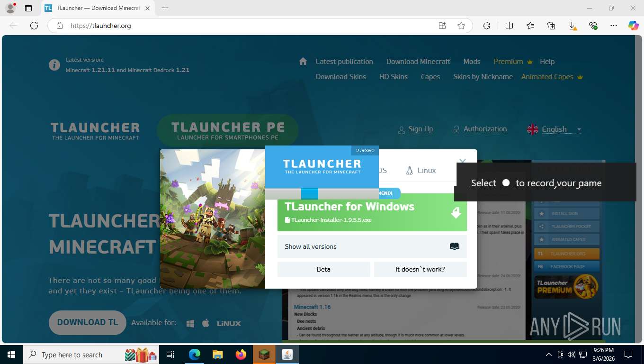Click the LINUX logo beside Available for
The image size is (644, 364).
[229, 323]
